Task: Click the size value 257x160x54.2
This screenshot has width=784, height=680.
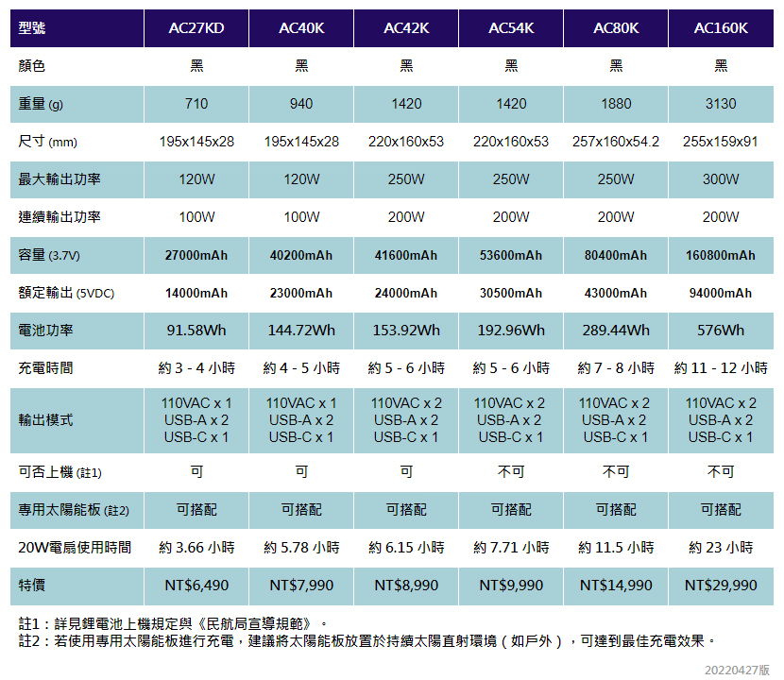Action: 616,142
